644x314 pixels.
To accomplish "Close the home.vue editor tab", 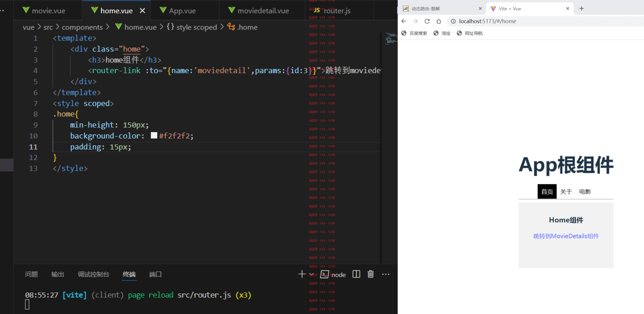I will click(x=142, y=10).
